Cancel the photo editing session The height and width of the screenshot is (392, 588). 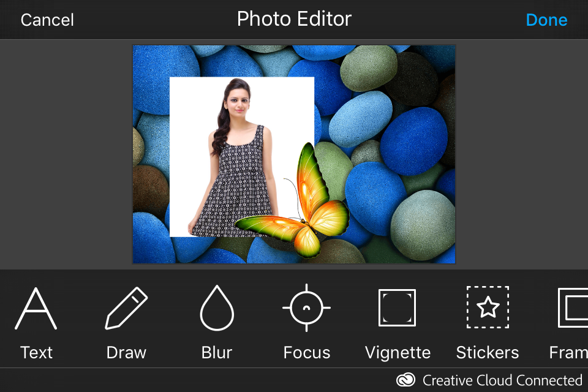(x=47, y=20)
